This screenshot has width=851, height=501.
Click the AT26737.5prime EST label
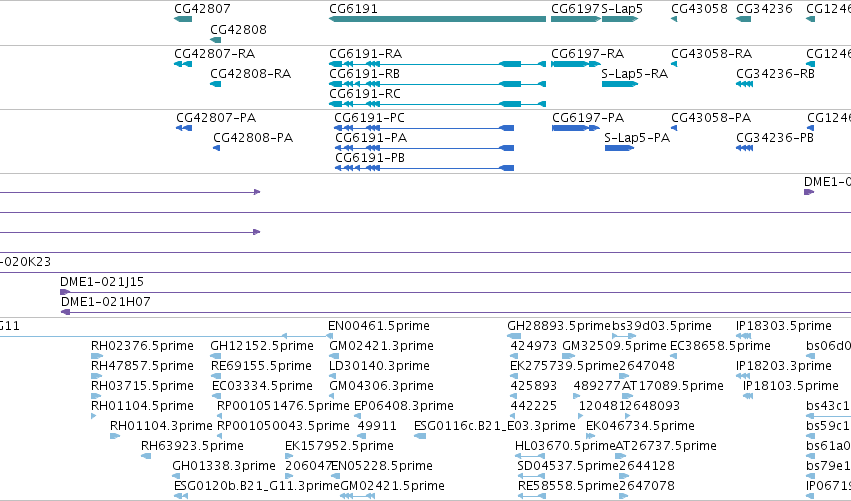[x=666, y=446]
